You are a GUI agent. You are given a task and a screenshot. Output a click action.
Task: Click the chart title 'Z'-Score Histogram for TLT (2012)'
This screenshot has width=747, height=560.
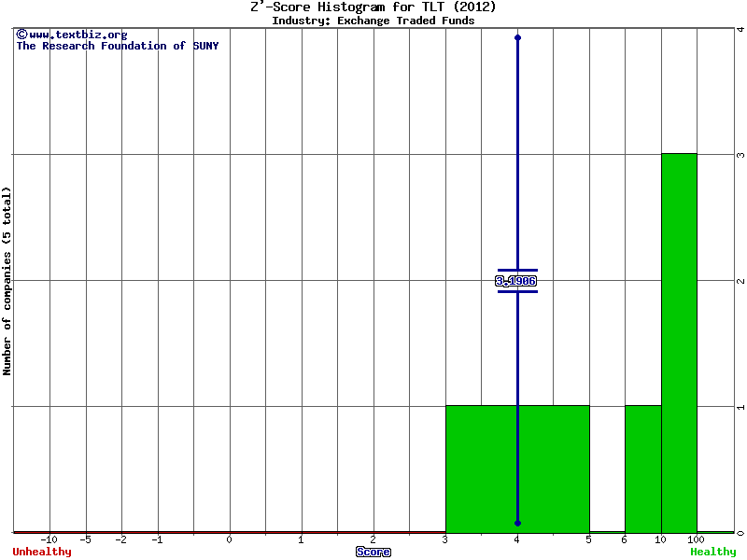[x=373, y=7]
